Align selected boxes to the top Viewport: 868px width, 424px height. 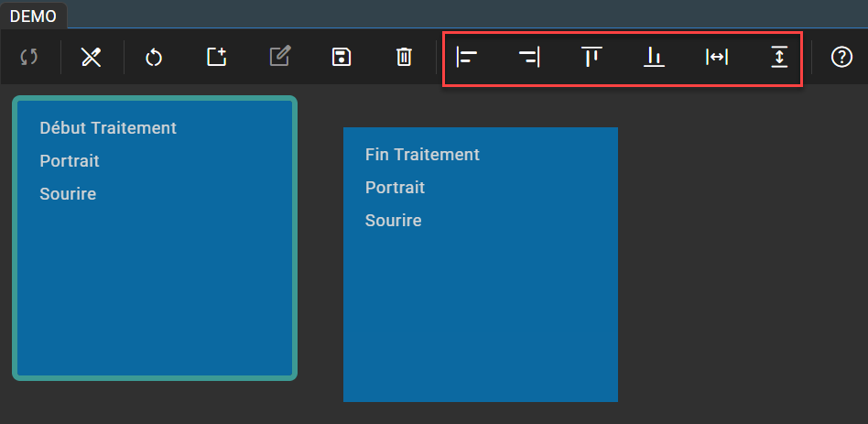(x=591, y=57)
